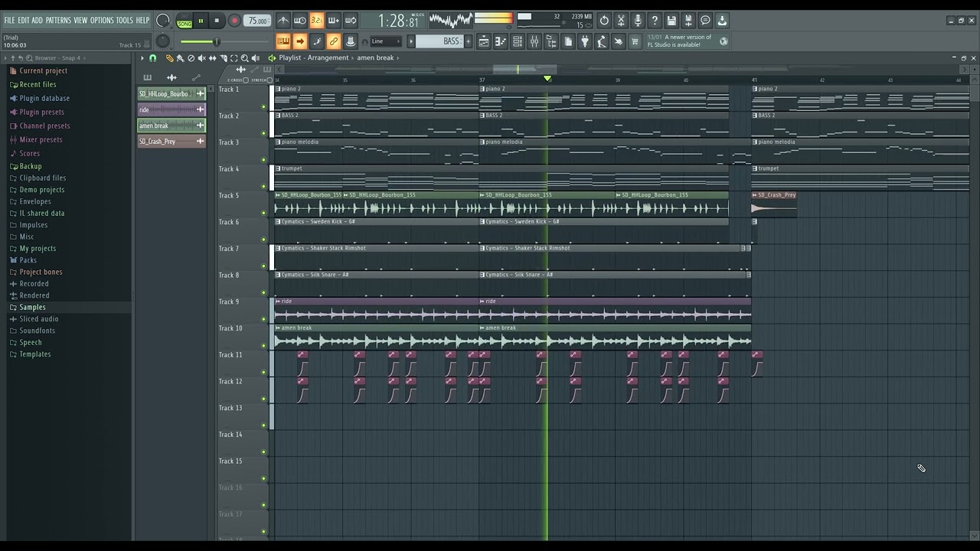Toggle the auto-scroll arrow button

pos(300,41)
